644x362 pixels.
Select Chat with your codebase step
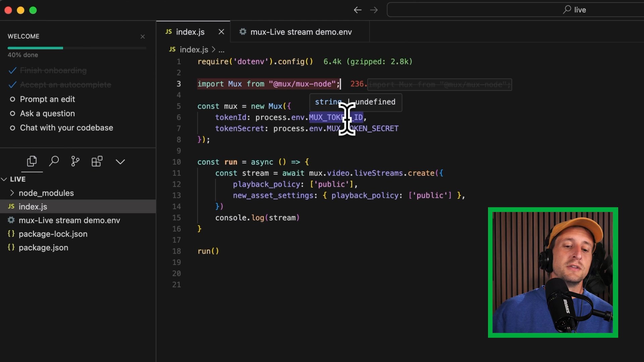66,128
